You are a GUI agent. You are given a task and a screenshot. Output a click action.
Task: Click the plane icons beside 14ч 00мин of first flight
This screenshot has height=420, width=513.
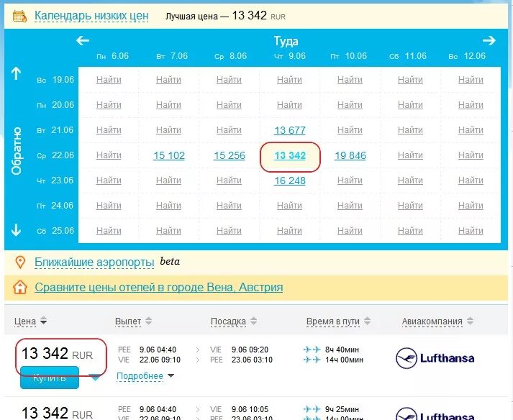pos(312,360)
